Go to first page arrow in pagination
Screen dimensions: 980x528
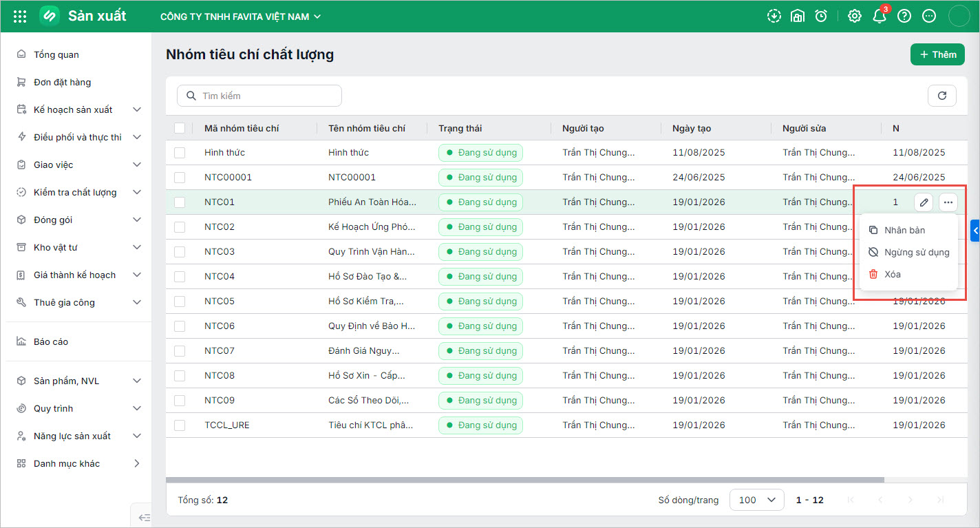click(851, 500)
